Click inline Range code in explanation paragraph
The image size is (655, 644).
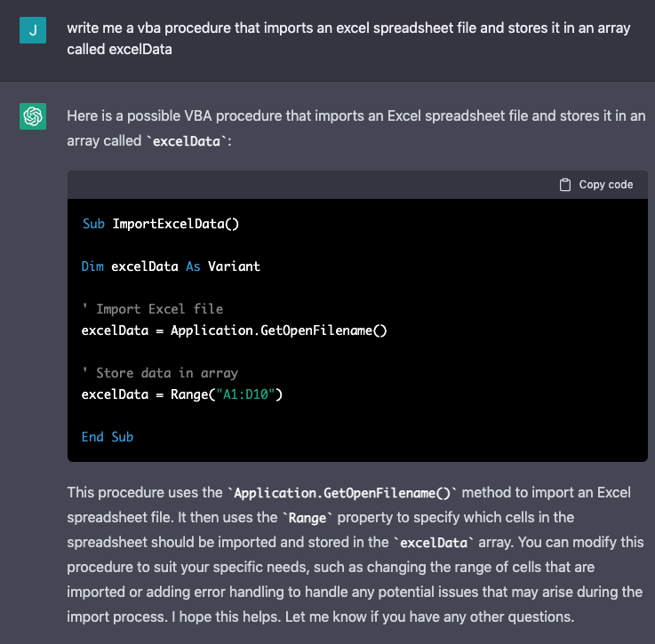point(308,518)
